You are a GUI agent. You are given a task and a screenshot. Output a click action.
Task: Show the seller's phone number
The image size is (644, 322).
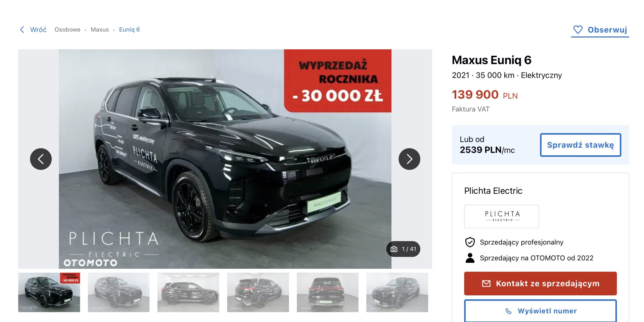click(540, 311)
